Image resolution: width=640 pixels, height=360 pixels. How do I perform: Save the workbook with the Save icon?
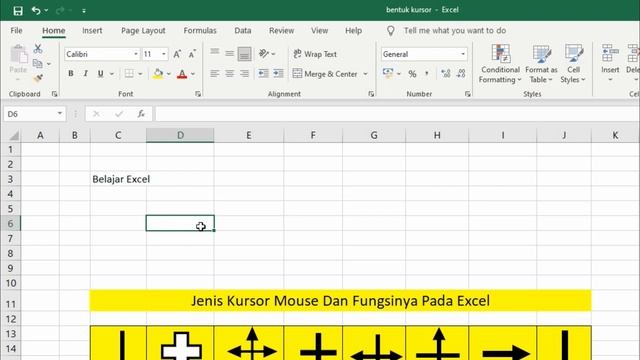[18, 11]
